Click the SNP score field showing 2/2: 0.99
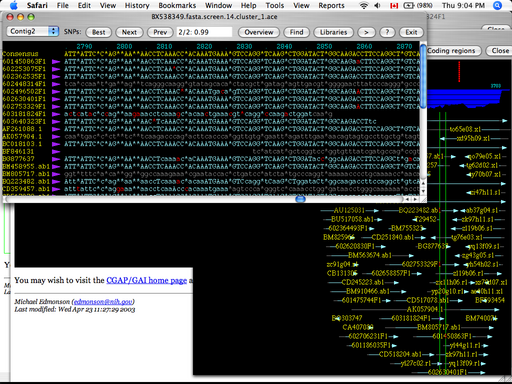 tap(204, 32)
